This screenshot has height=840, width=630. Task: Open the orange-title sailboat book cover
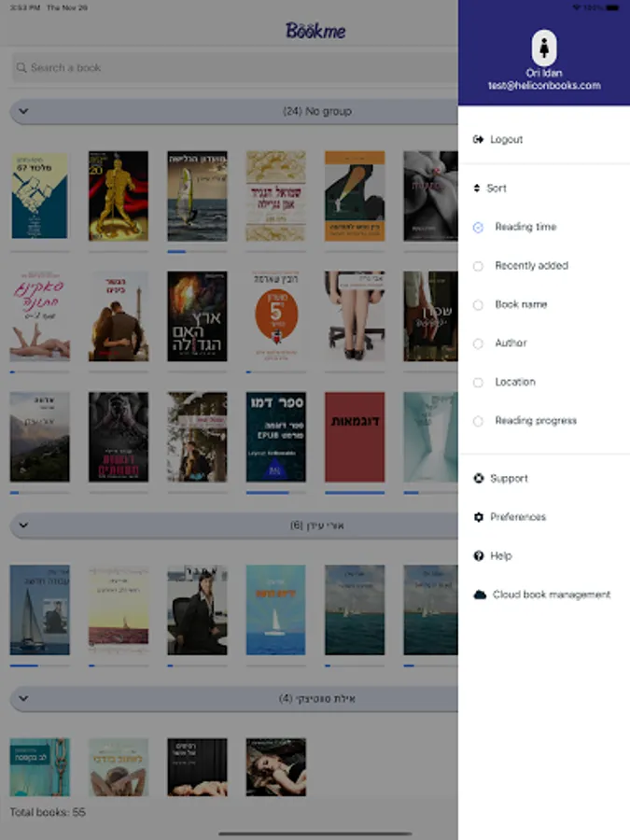[x=276, y=609]
